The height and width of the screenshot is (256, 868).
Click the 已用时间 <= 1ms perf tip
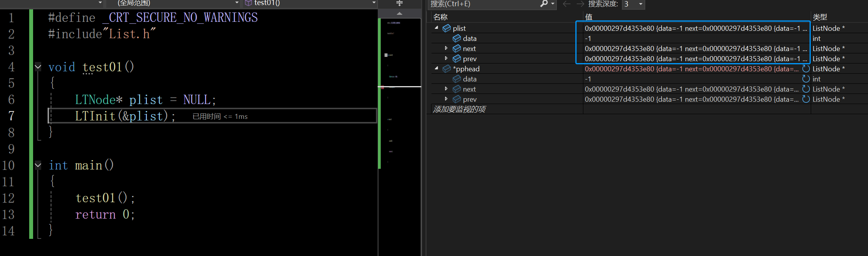[x=220, y=117]
